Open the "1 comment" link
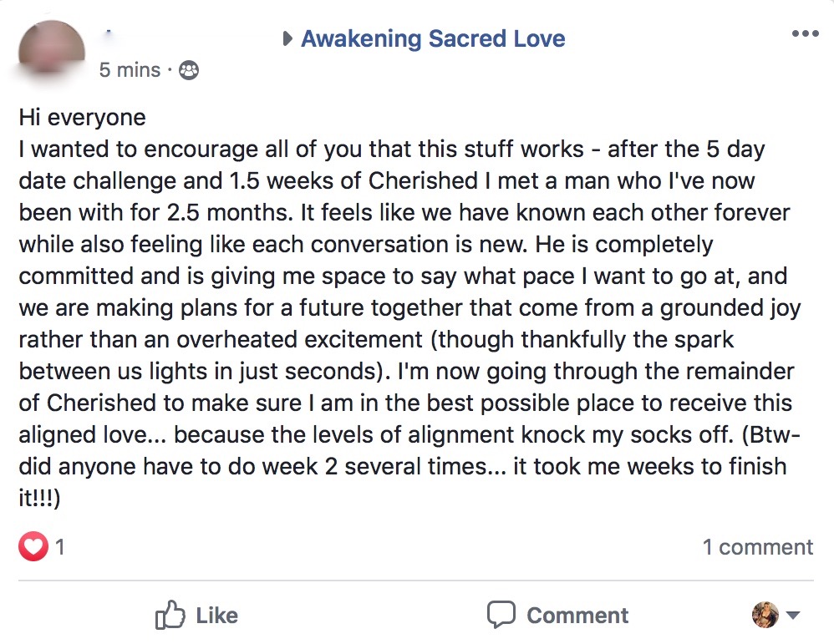Viewport: 834px width, 644px height. [757, 547]
